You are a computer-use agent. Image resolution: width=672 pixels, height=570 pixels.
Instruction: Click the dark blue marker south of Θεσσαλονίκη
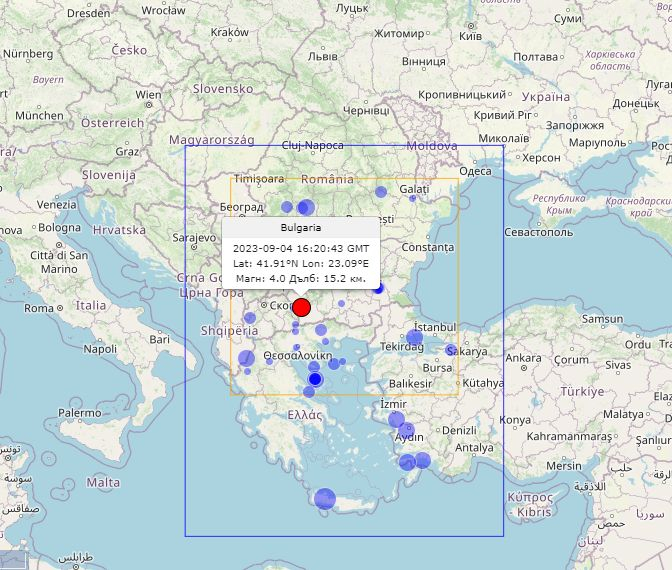click(x=315, y=379)
